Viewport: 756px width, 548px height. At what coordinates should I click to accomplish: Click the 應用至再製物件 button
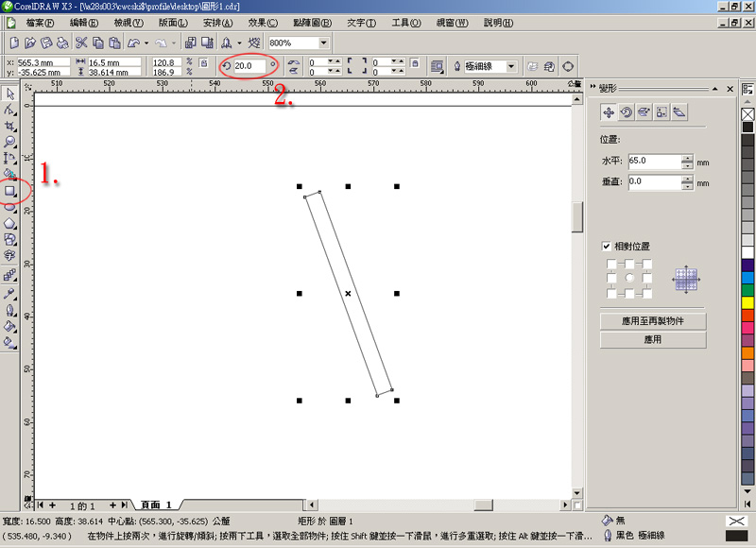pos(653,321)
